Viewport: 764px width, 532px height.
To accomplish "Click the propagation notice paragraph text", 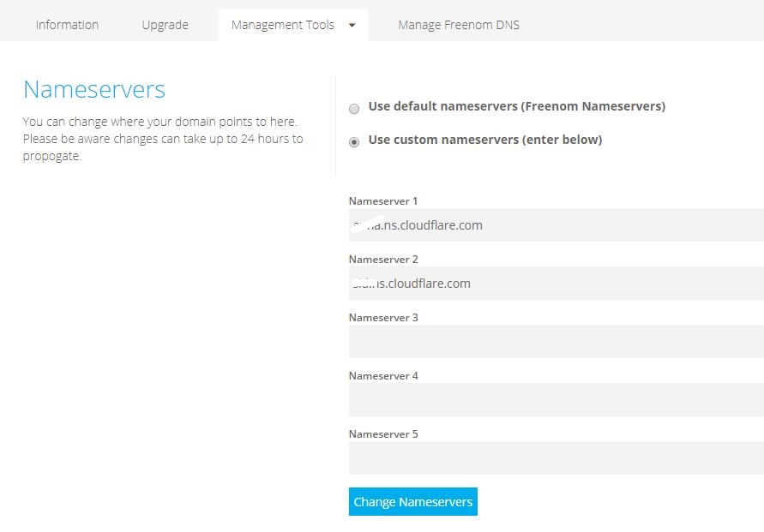I will [162, 139].
